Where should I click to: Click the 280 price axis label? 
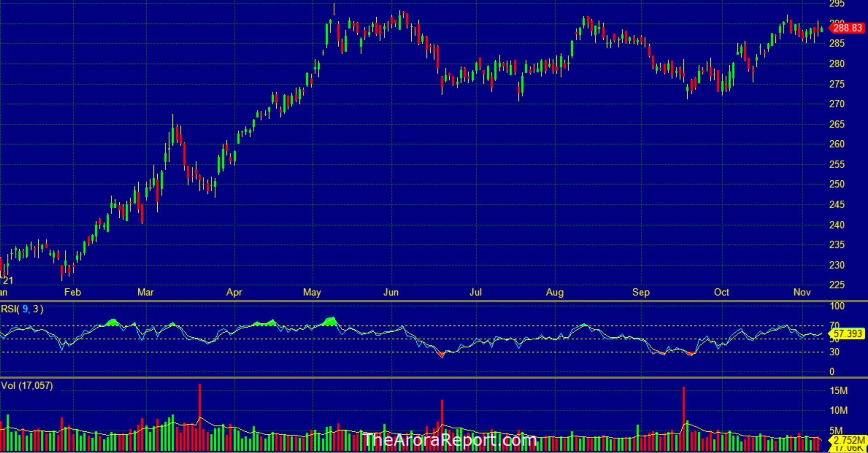[837, 64]
